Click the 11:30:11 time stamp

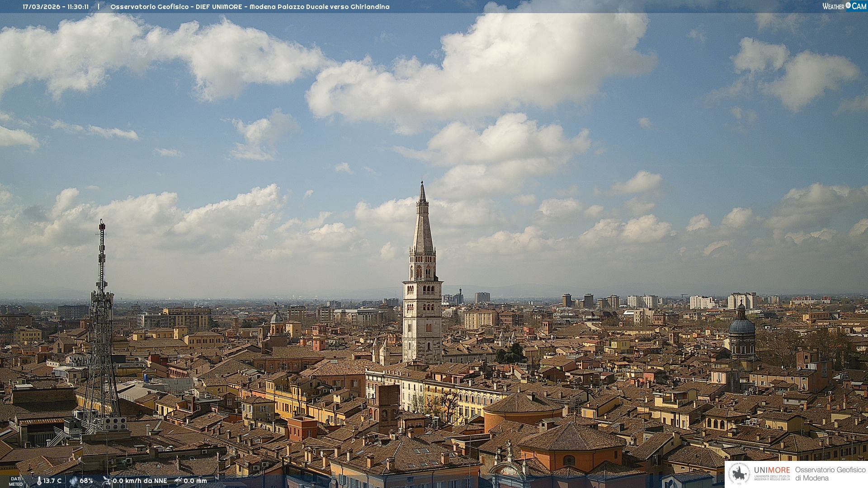[x=78, y=7]
